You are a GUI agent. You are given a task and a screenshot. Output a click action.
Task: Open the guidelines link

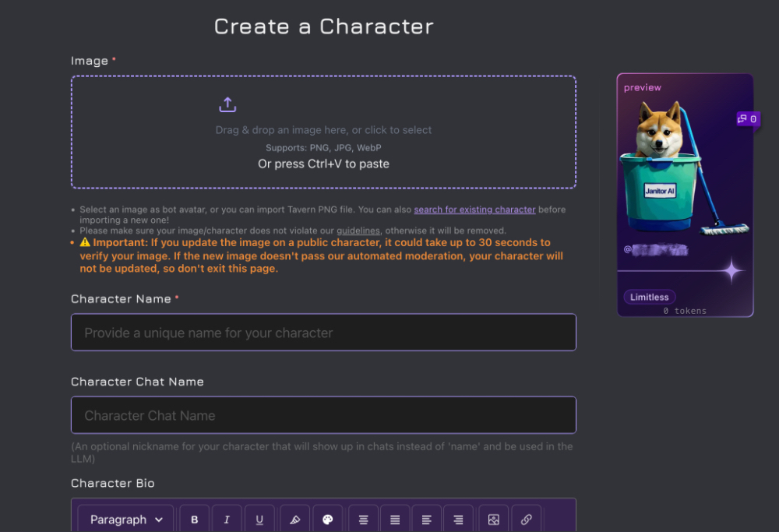[358, 231]
